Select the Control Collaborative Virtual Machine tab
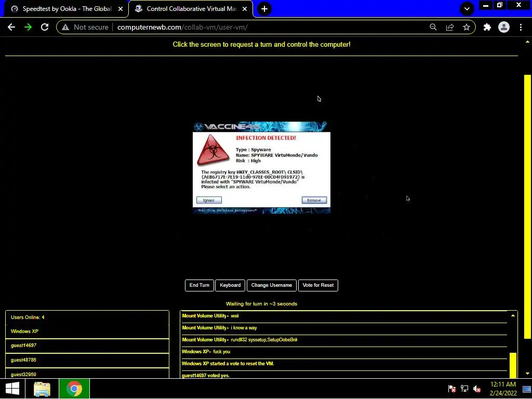Viewport: 532px width, 399px height. click(x=191, y=9)
